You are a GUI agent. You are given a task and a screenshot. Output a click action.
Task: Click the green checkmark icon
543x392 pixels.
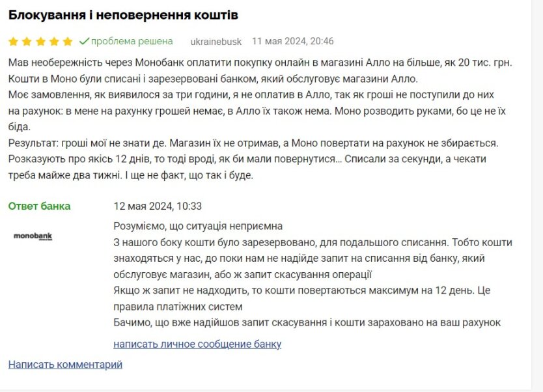tap(84, 42)
